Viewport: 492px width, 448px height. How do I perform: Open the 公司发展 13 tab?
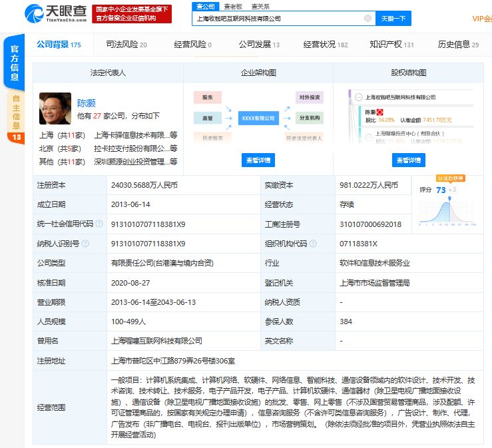pos(259,45)
